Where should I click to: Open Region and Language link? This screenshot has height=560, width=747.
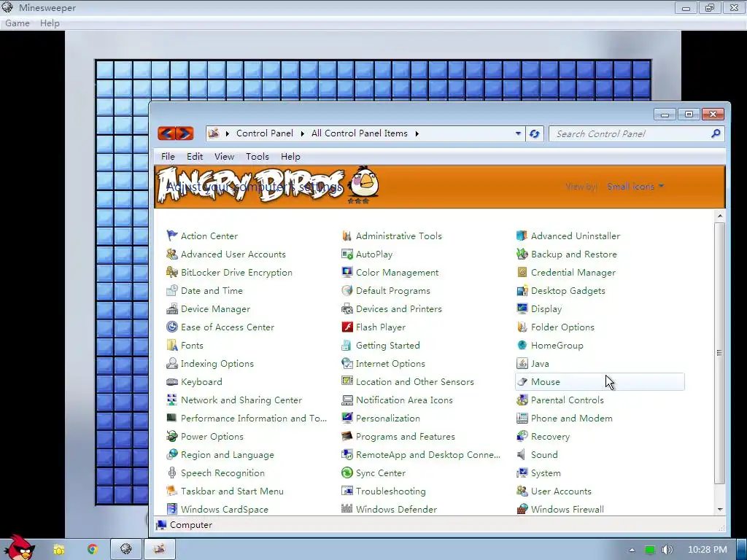click(228, 454)
